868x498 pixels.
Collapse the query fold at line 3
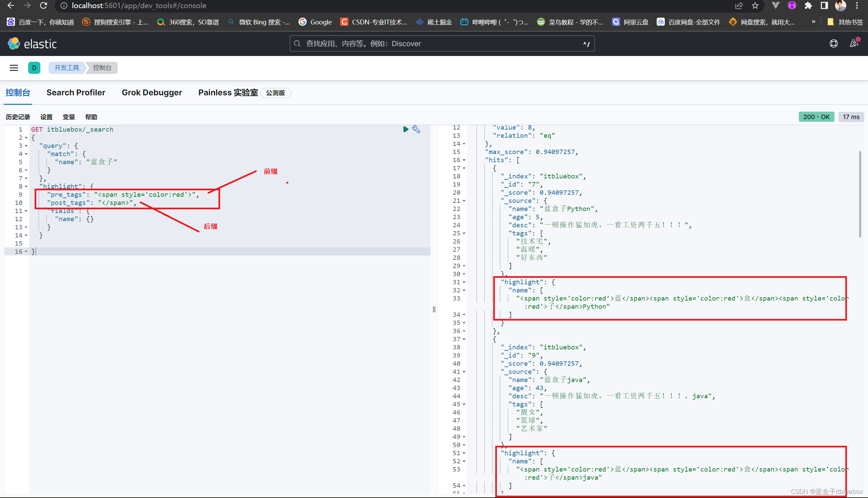coord(26,146)
